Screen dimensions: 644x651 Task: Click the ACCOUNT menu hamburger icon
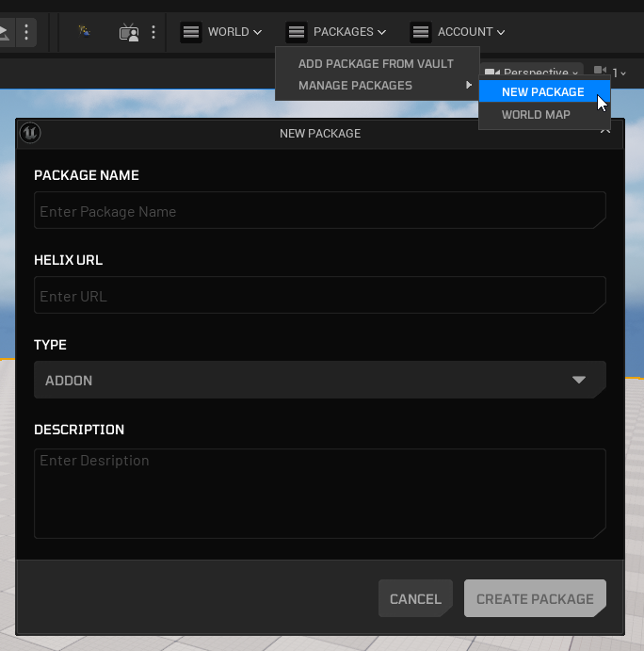click(x=421, y=32)
